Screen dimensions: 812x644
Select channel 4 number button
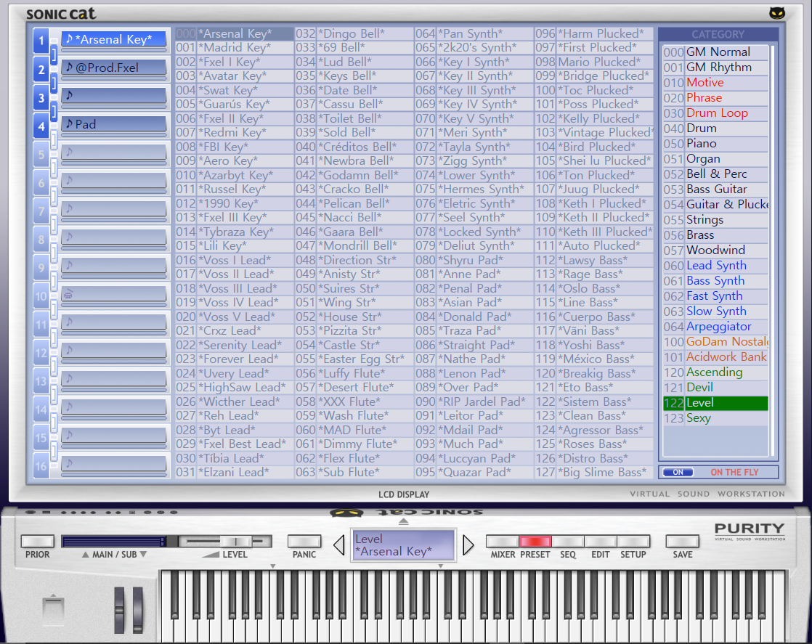pos(41,126)
